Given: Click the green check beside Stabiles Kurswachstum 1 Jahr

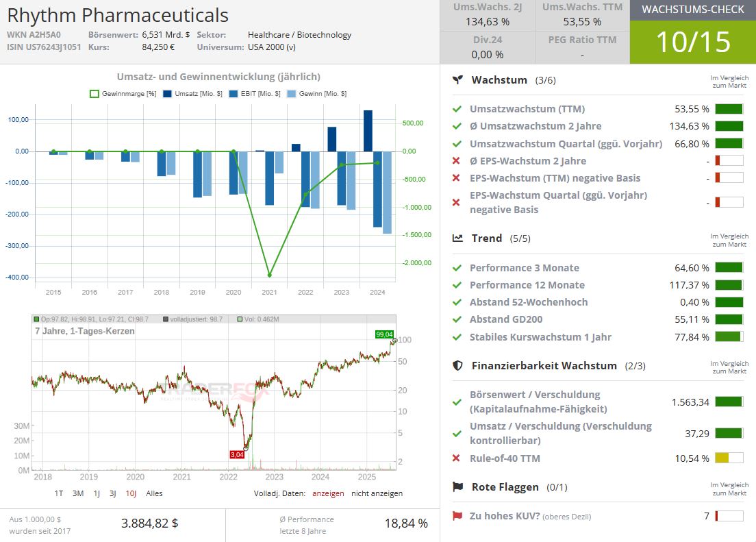Looking at the screenshot, I should (x=457, y=337).
